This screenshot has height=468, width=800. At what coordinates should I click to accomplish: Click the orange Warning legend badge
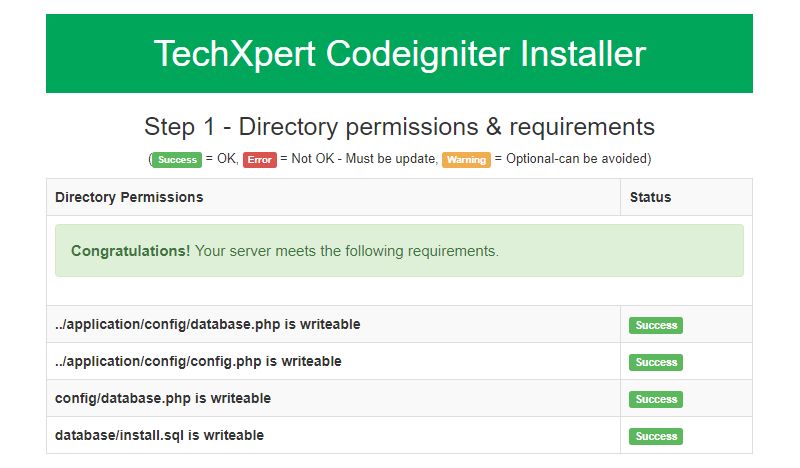467,159
